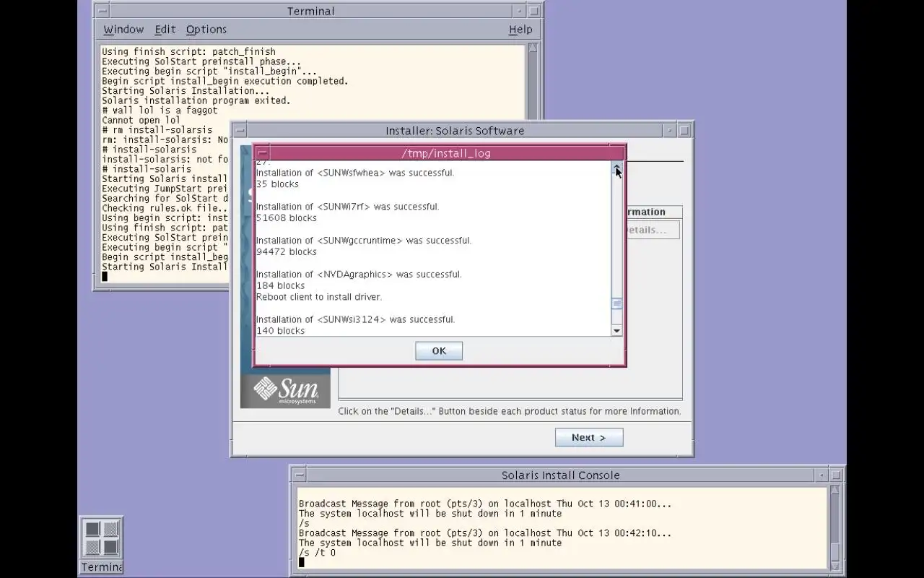This screenshot has width=924, height=578.
Task: Click "Solaris installation program exited." in Terminal
Action: [x=196, y=100]
